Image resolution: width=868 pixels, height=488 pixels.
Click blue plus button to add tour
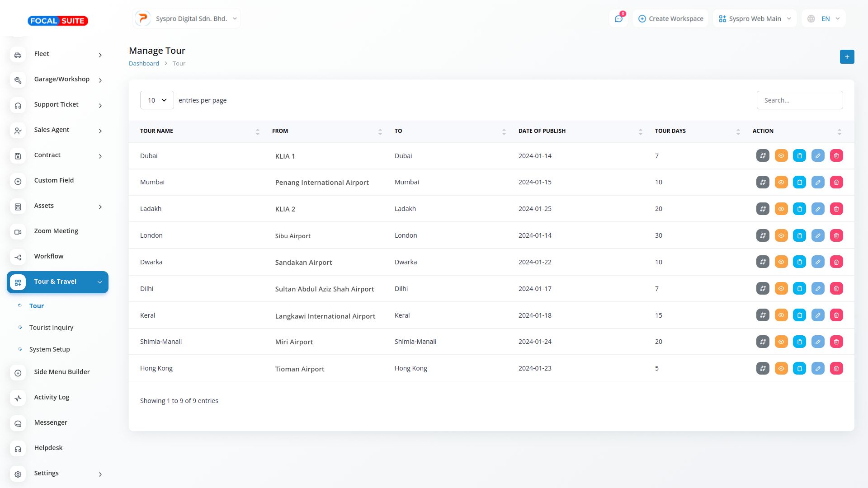click(x=847, y=57)
